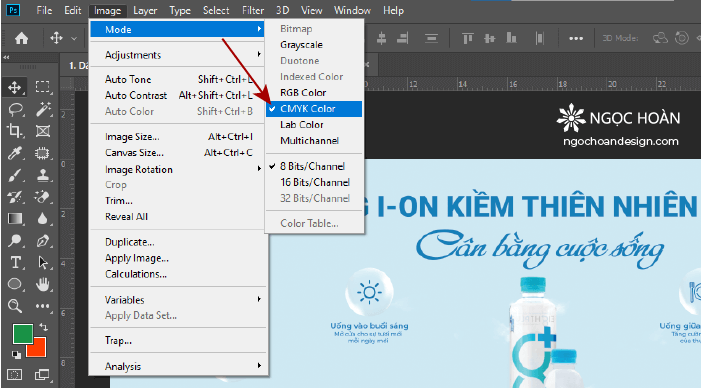Viewport: 701px width, 388px height.
Task: Expand the Image Rotation submenu
Action: (x=177, y=169)
